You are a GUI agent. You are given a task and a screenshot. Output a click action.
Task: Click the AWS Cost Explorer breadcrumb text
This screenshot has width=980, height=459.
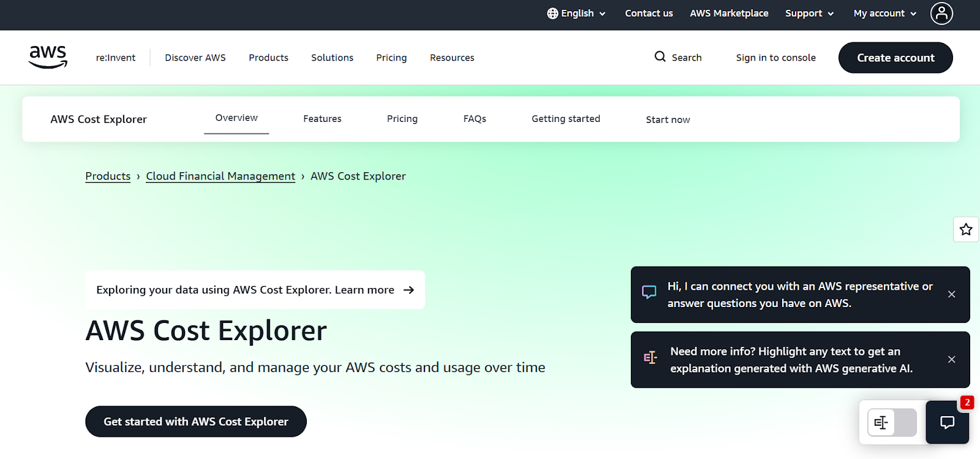[358, 176]
